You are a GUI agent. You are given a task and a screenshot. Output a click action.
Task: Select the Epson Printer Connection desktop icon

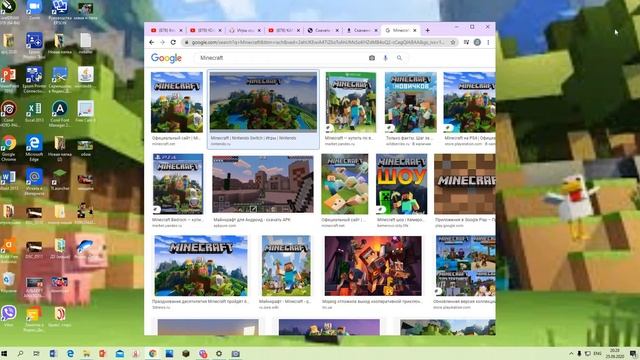(x=34, y=80)
